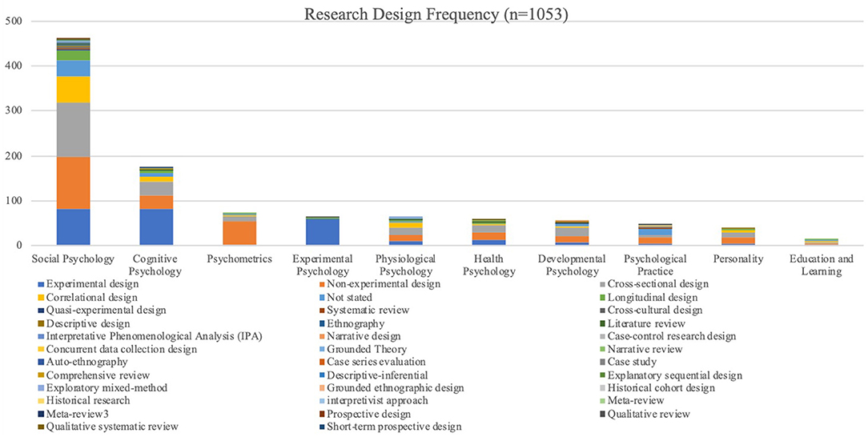Click the Experimental Psychology axis label

pos(323,265)
